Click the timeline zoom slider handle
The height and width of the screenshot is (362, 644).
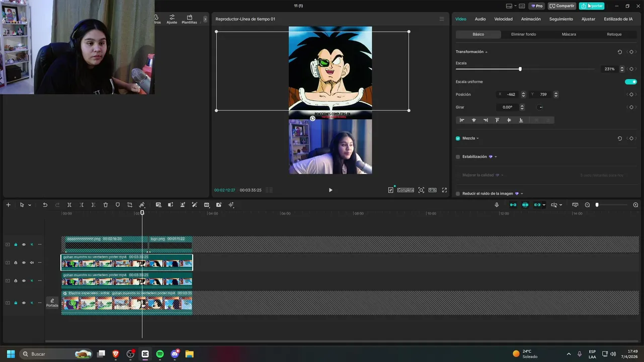pos(597,205)
